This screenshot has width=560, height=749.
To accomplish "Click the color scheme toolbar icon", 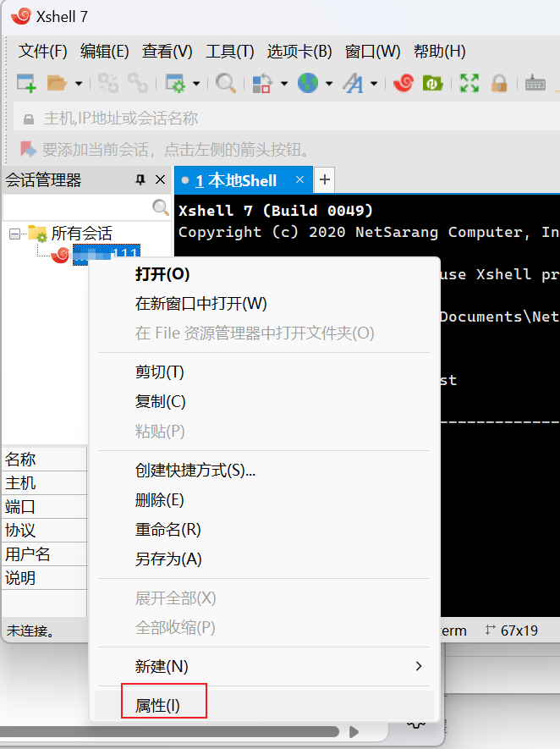I will [x=262, y=83].
